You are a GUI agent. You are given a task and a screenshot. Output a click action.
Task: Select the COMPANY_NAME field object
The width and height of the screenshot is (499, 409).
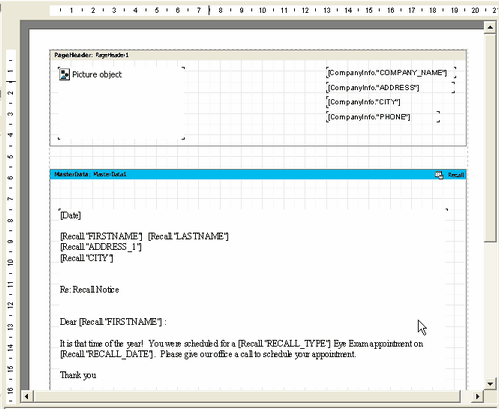point(391,73)
